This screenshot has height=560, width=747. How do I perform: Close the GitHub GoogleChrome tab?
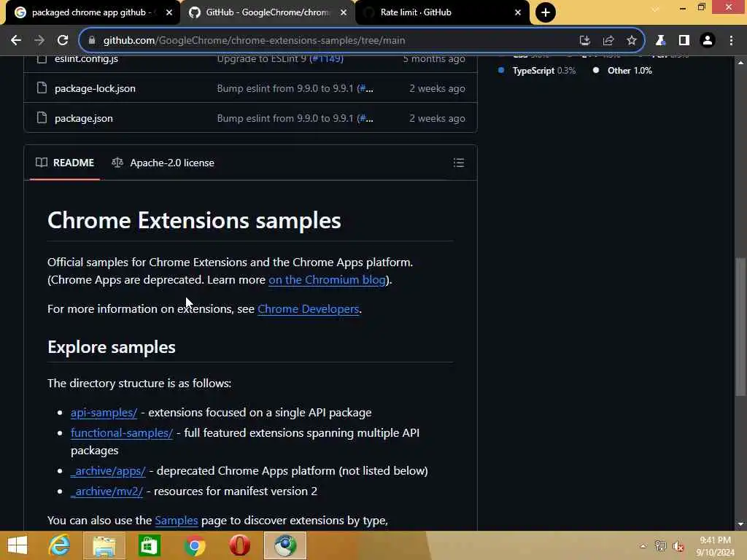[344, 12]
